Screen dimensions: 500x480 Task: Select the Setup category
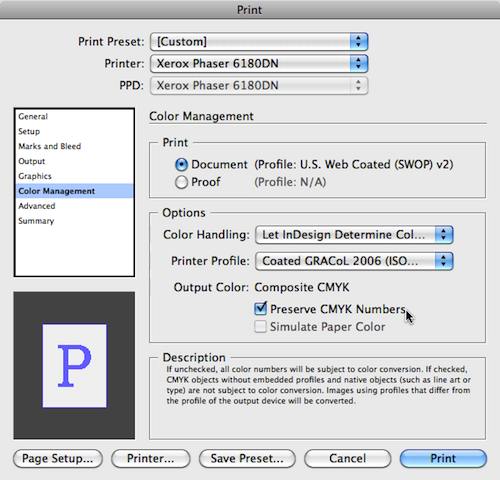point(74,131)
